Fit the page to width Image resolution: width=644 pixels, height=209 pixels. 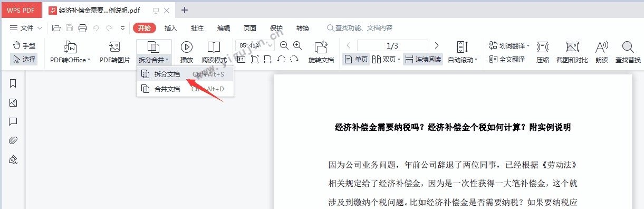coord(267,59)
